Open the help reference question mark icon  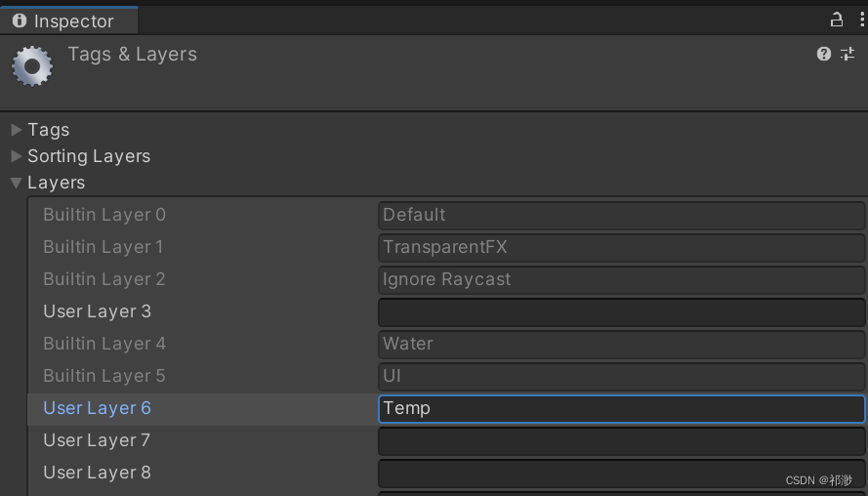click(824, 54)
